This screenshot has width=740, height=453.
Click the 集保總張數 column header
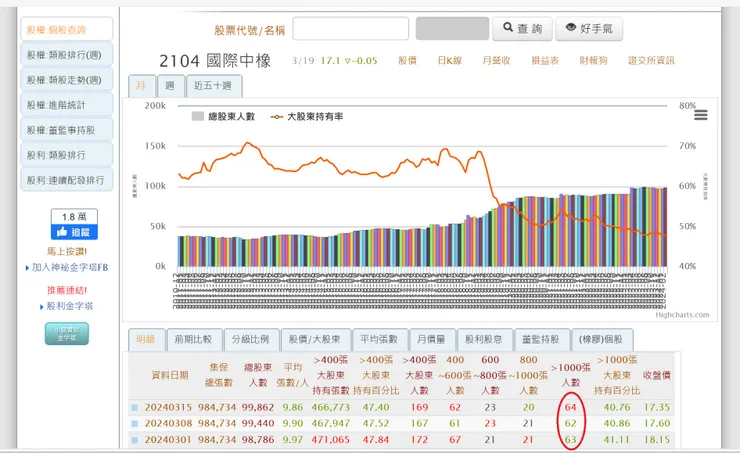coord(219,375)
